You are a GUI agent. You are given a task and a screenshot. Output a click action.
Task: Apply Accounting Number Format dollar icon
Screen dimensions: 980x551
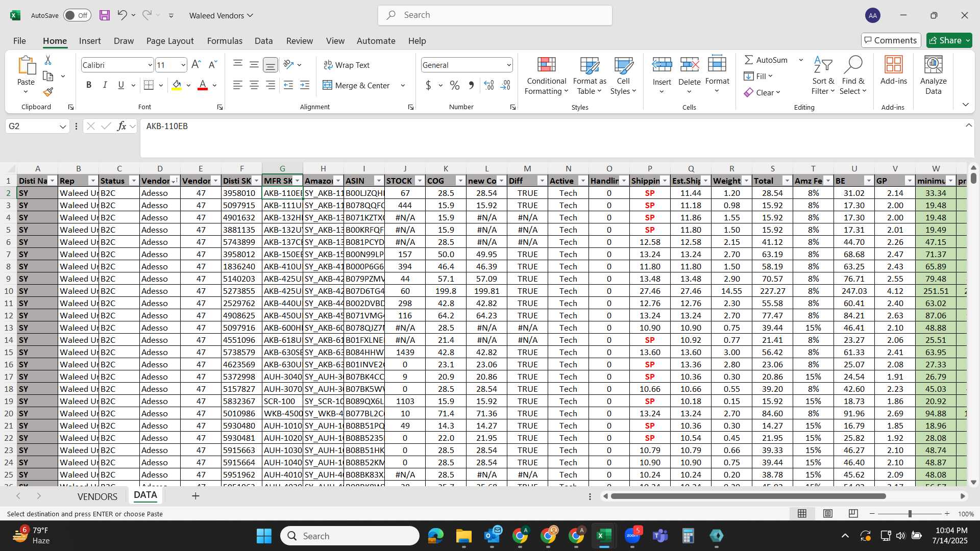point(428,85)
